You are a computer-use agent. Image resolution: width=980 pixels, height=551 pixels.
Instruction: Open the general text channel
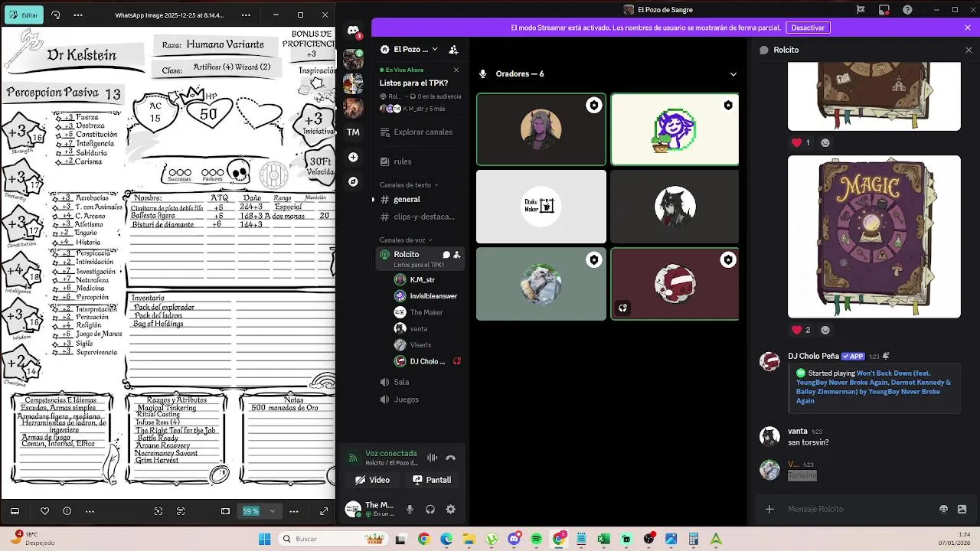pos(420,199)
